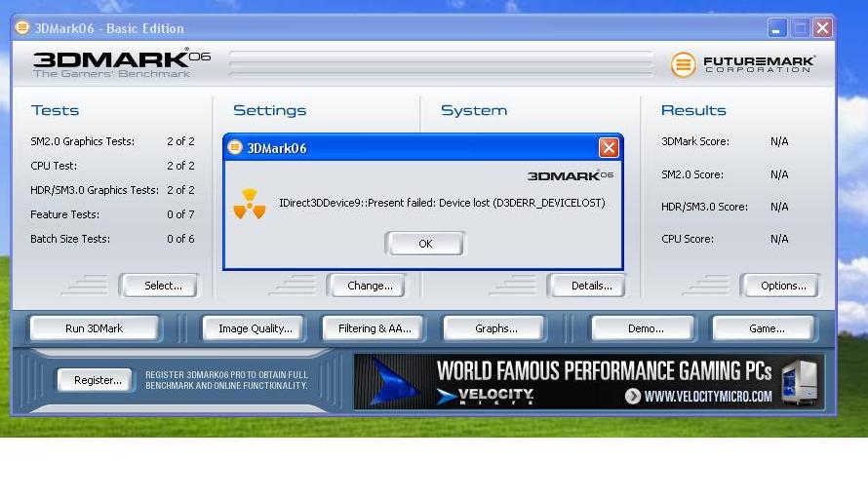
Task: Click the 'CPU Test:' label
Action: (54, 166)
